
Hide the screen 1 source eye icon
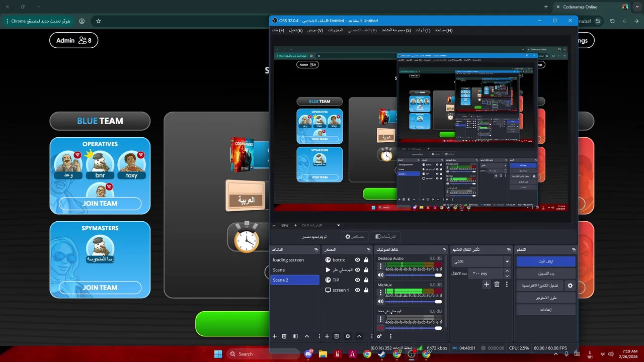[357, 290]
